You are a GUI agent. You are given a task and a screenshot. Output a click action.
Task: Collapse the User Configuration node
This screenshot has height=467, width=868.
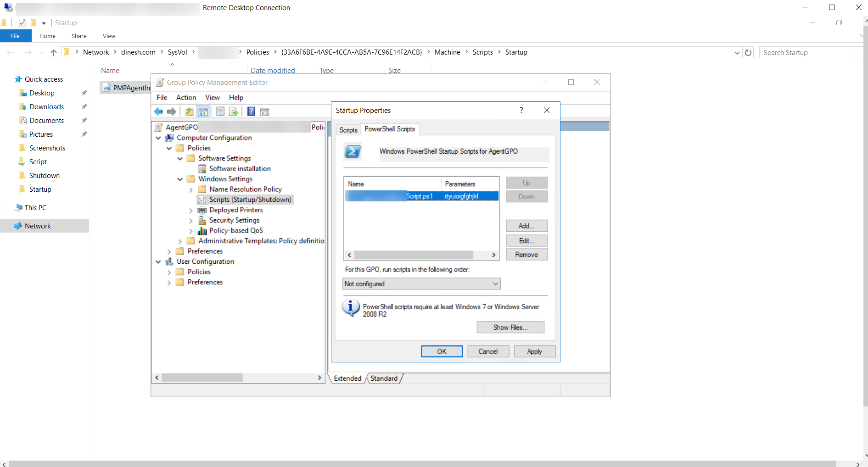tap(158, 262)
